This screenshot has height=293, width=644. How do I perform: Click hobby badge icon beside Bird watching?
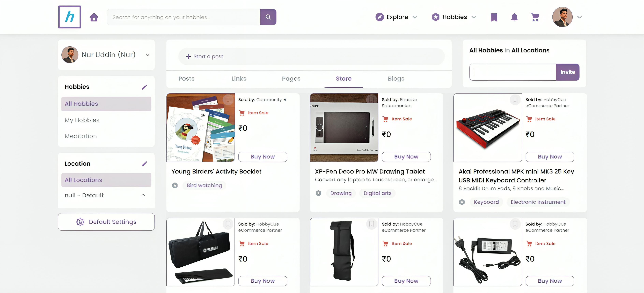coord(175,185)
